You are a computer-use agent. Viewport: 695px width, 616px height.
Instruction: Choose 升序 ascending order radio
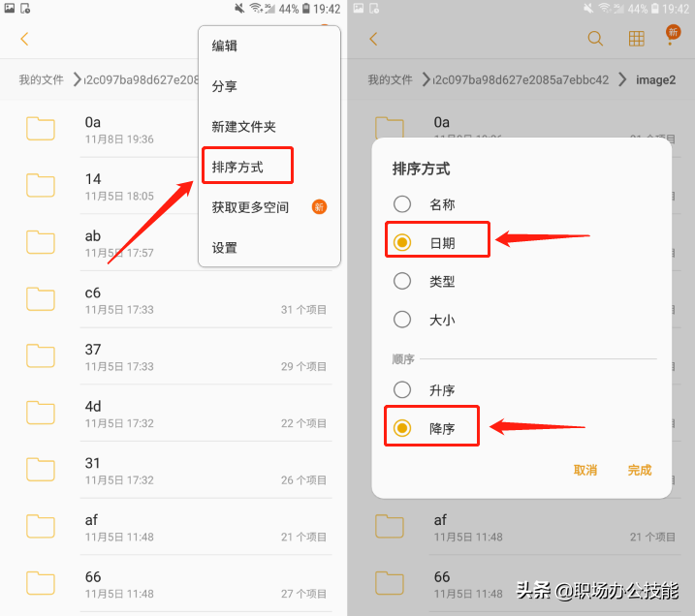402,389
